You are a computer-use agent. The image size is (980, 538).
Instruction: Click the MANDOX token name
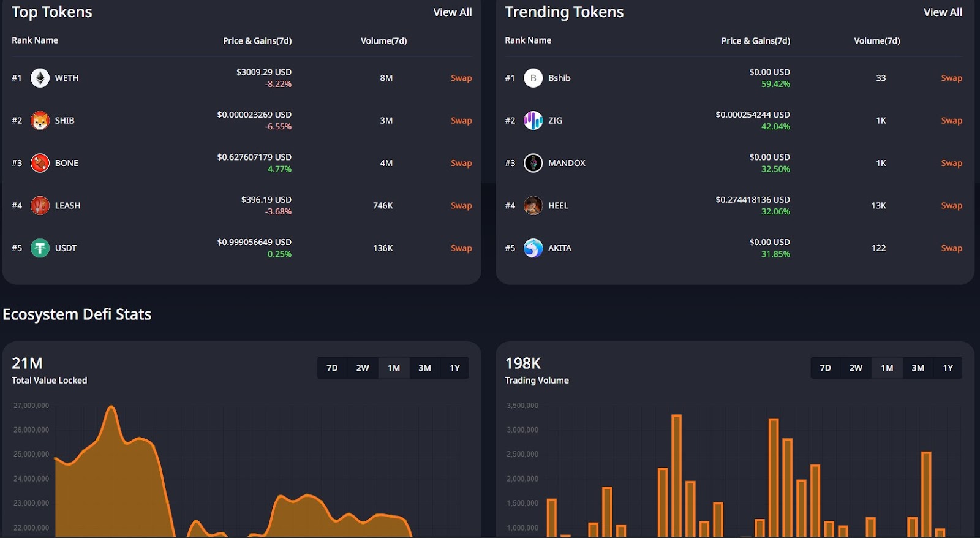click(567, 163)
